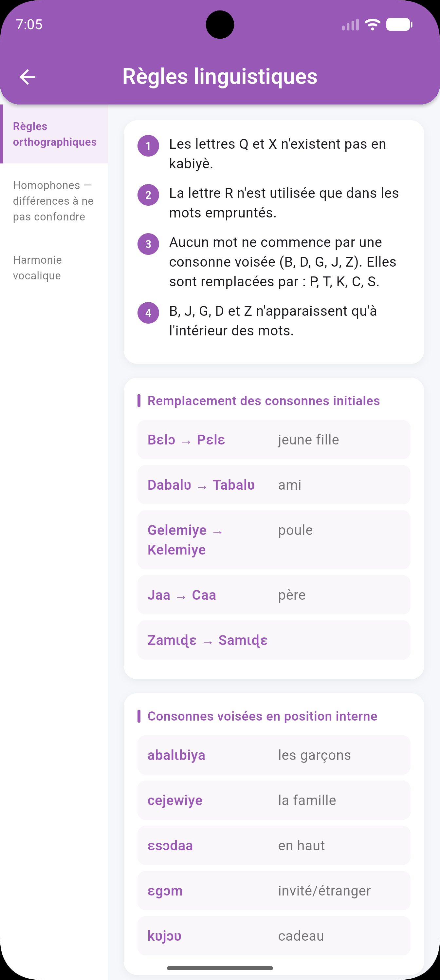
Task: Tap the Dabalʋ → Tabalʋ ami row
Action: (274, 485)
